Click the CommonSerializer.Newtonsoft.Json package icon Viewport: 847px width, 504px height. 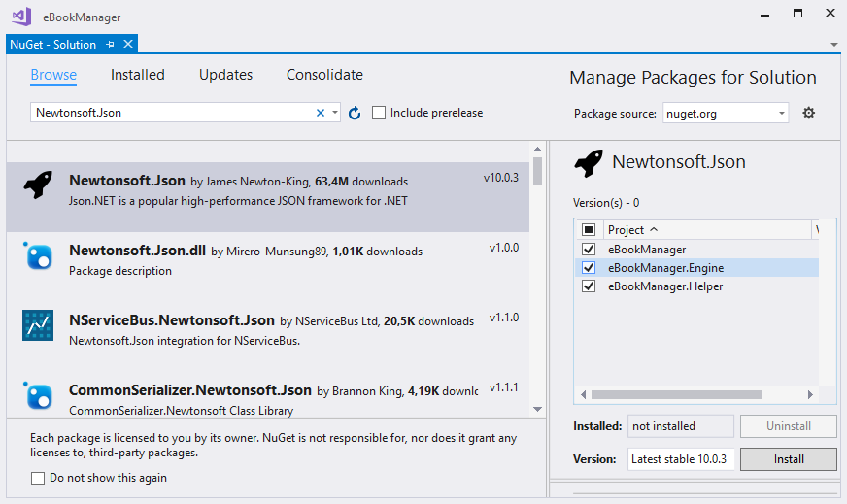click(x=38, y=395)
